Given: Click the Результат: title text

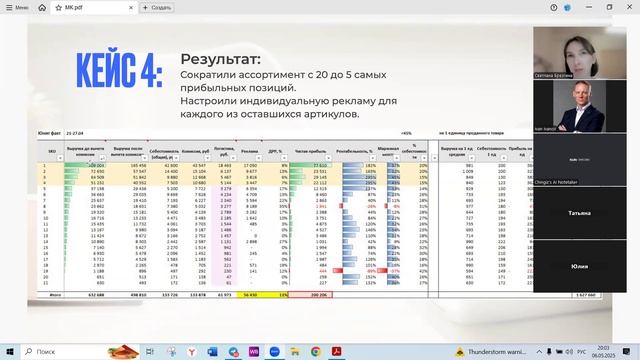Looking at the screenshot, I should tap(220, 59).
